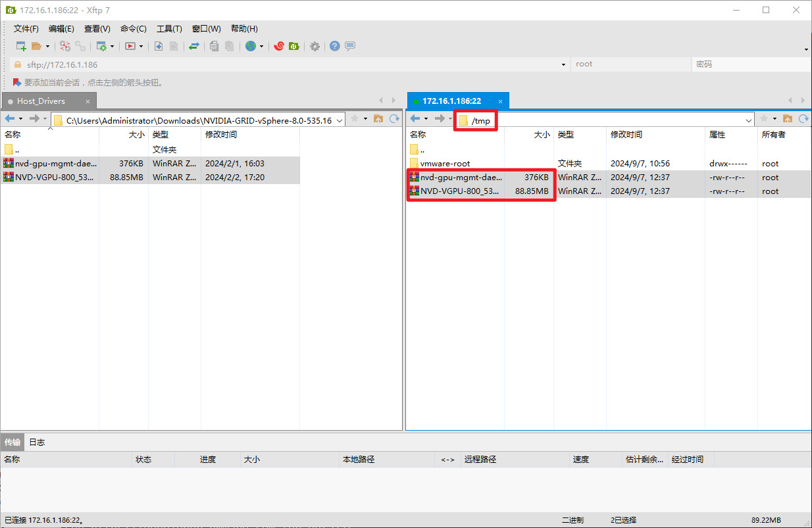Refresh the remote /tmp pane
This screenshot has height=528, width=812.
tap(803, 119)
